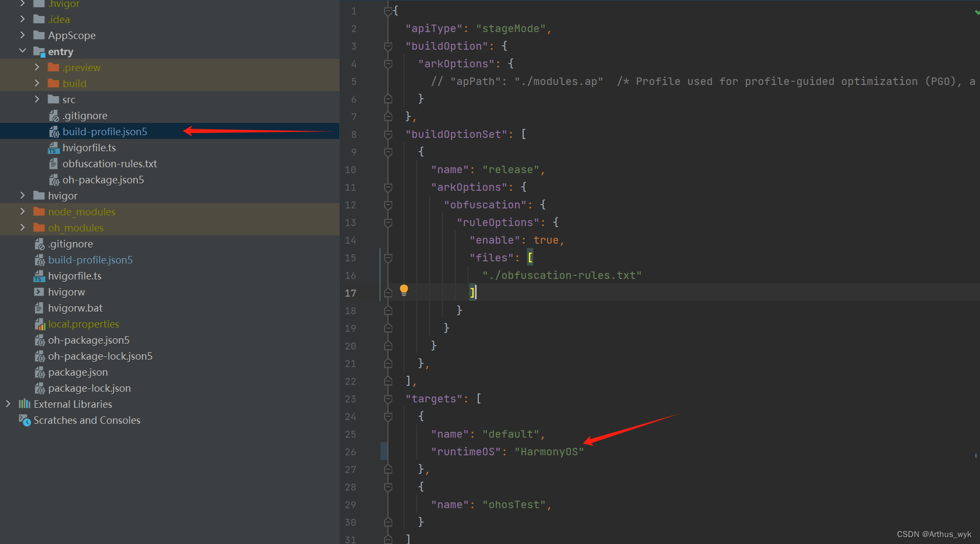Click the package.json file icon

pos(39,372)
